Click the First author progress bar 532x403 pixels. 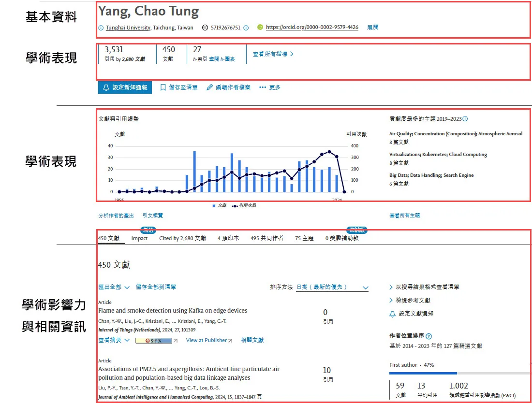pos(460,373)
